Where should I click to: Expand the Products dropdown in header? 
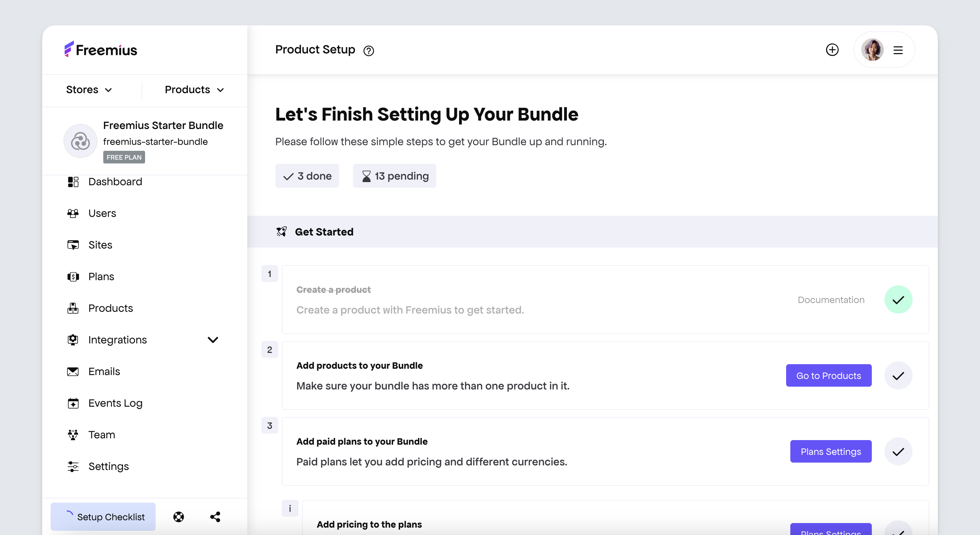click(194, 90)
